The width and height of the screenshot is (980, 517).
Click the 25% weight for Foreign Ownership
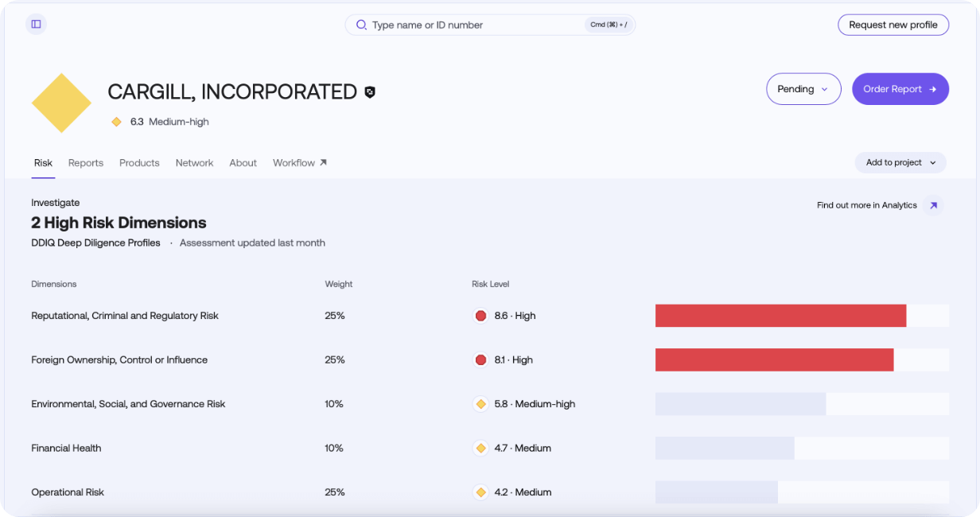click(x=335, y=360)
